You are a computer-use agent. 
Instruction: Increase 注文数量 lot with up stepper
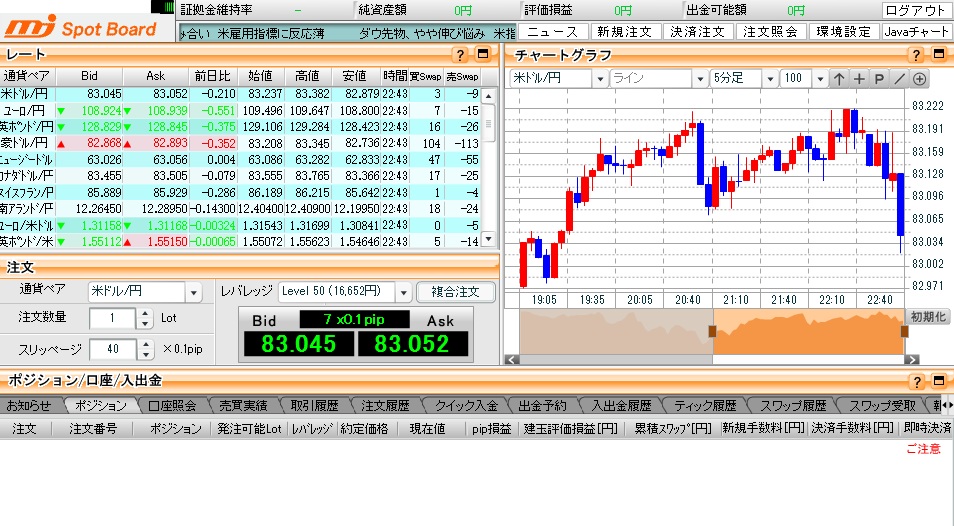click(x=143, y=313)
